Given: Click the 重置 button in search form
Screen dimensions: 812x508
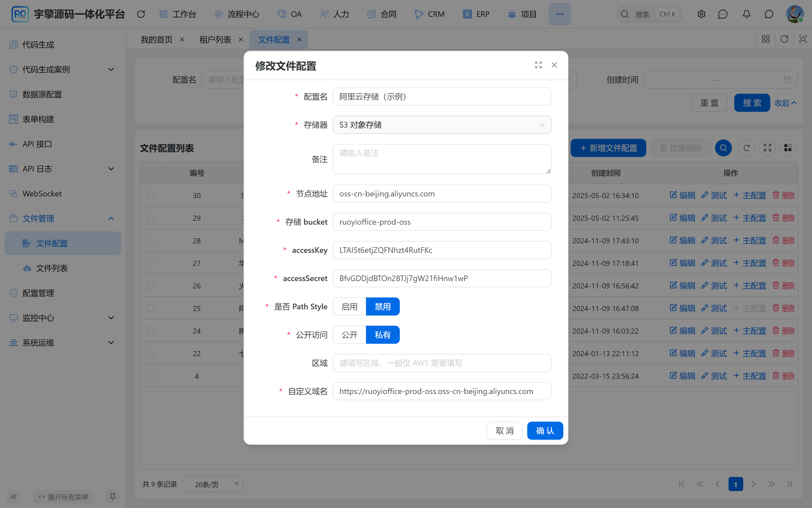Looking at the screenshot, I should [709, 103].
